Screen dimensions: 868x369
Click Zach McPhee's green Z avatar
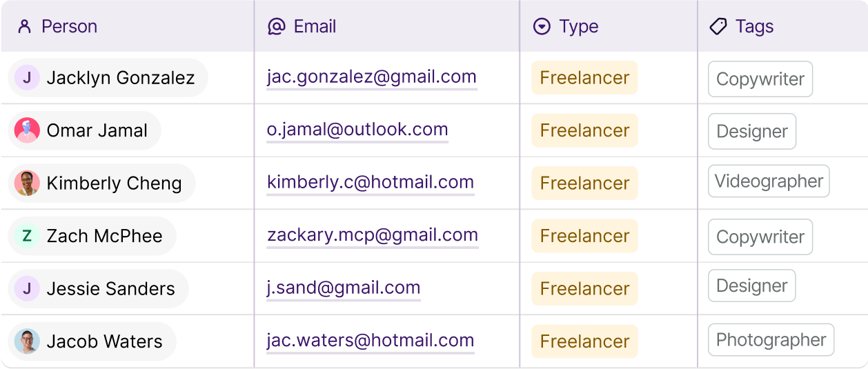pos(27,236)
